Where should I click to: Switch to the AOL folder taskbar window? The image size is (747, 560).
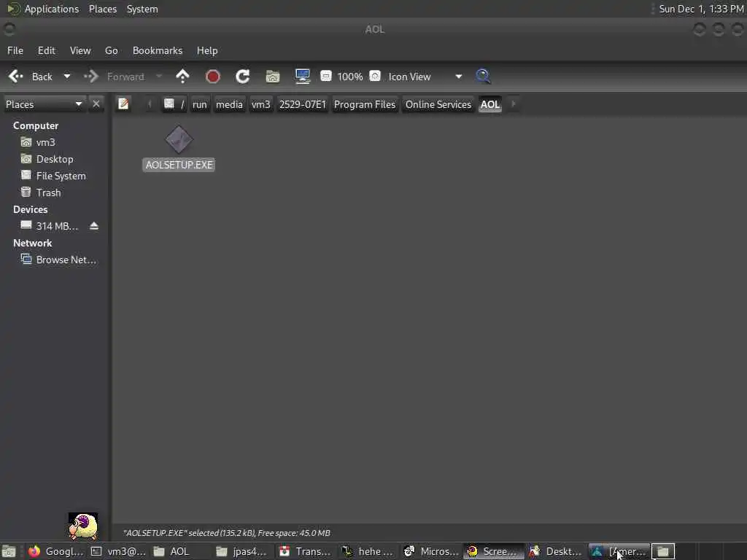click(181, 551)
